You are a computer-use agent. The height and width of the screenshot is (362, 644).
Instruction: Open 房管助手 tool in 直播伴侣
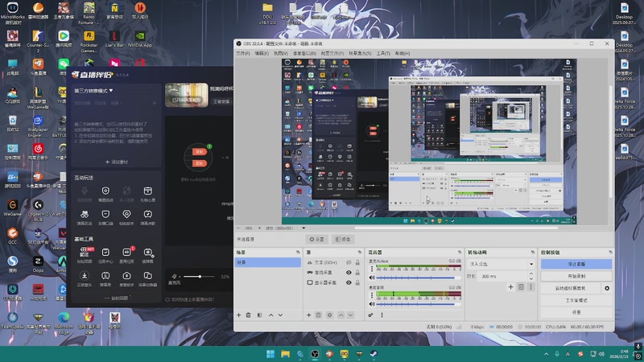pyautogui.click(x=126, y=278)
